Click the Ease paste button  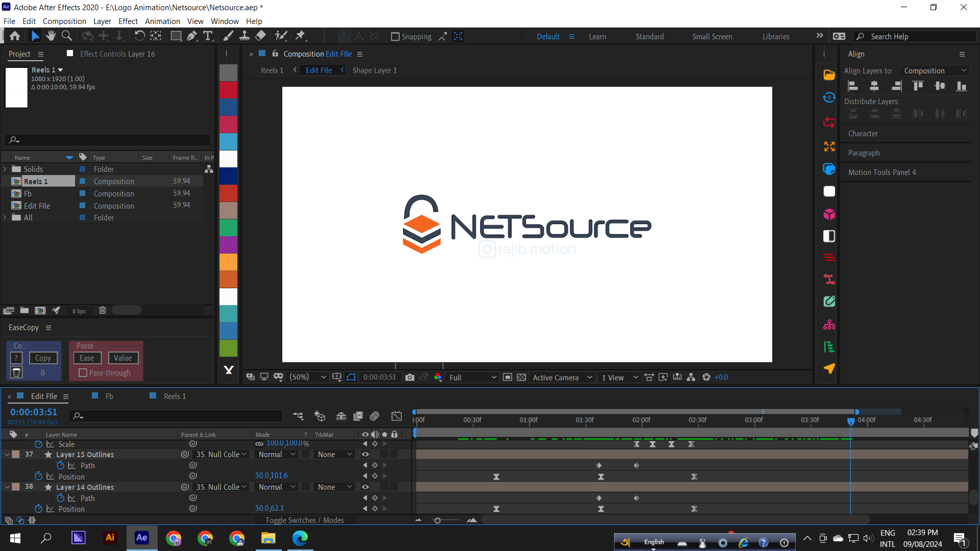[x=86, y=358]
